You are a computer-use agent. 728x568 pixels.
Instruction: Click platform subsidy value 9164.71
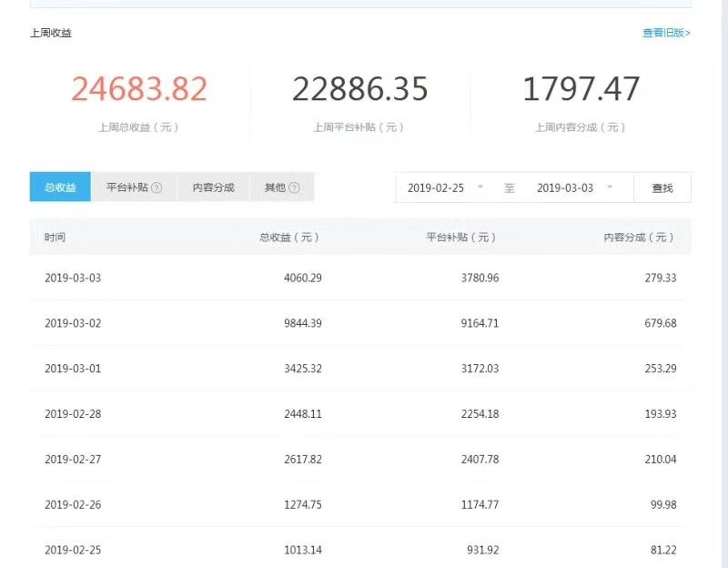(480, 323)
